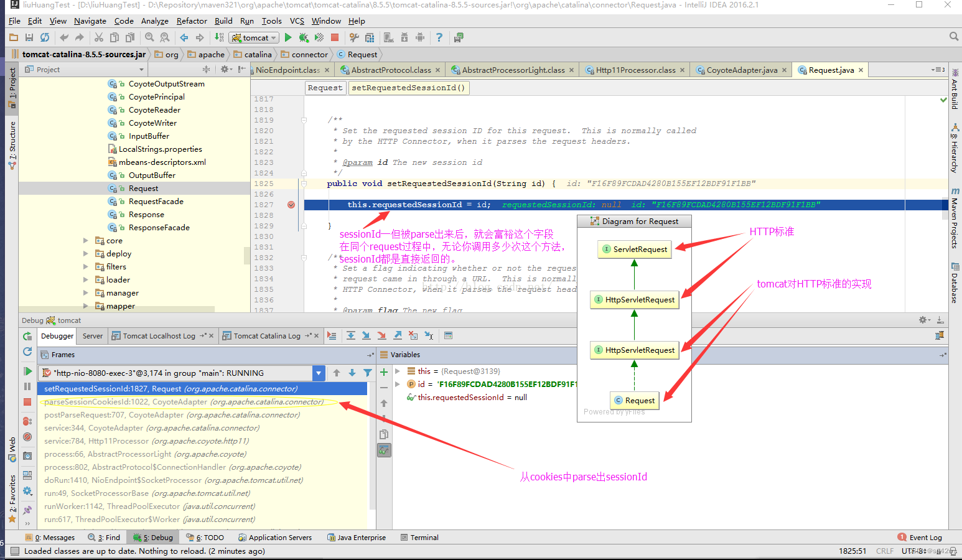962x560 pixels.
Task: Open the Refactor menu
Action: click(x=192, y=21)
